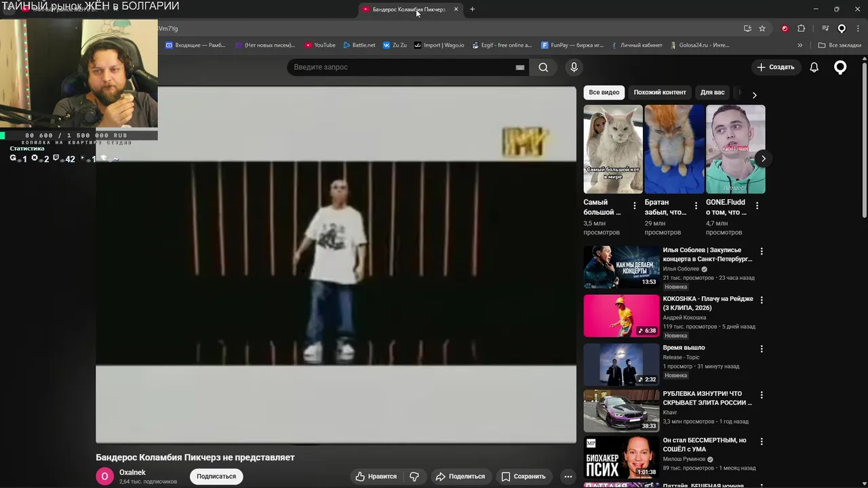Open the Ezgif bookmark

click(502, 45)
